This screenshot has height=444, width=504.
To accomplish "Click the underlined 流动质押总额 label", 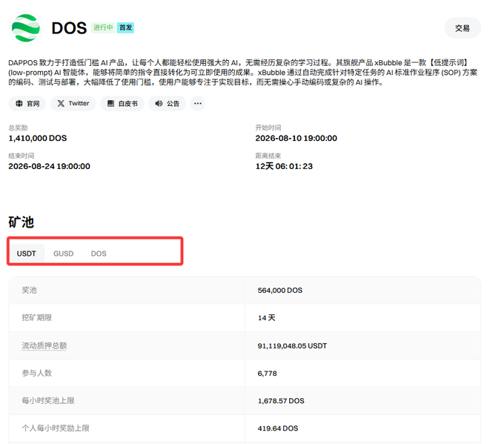I will [44, 345].
